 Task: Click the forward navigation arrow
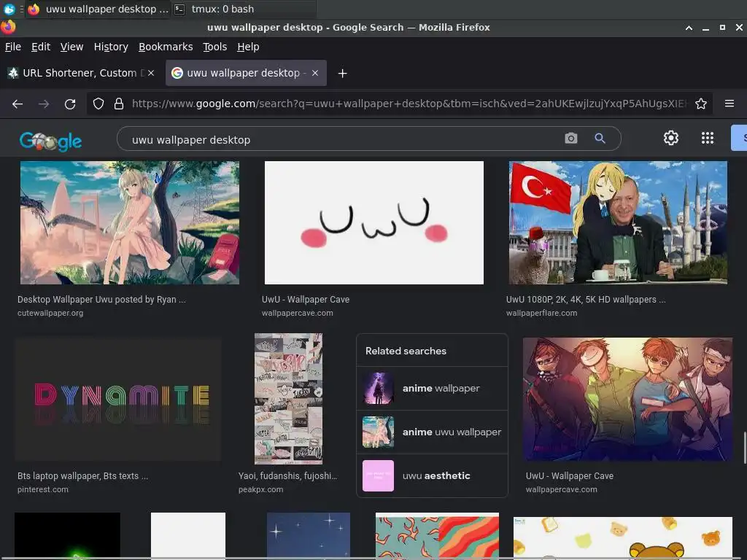[x=44, y=104]
